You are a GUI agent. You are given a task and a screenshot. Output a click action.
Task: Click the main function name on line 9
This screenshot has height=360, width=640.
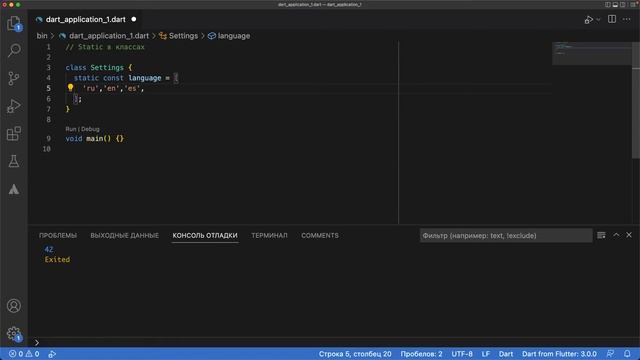(94, 139)
